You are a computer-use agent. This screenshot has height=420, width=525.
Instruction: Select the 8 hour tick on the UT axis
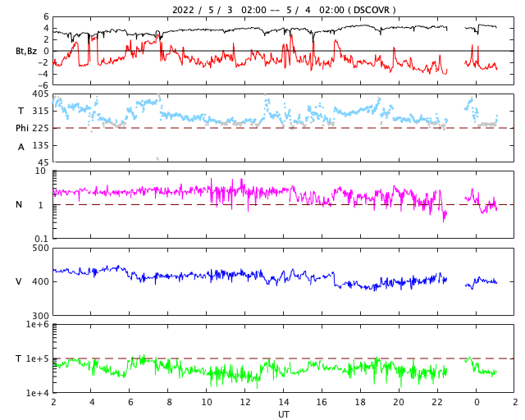click(x=169, y=402)
